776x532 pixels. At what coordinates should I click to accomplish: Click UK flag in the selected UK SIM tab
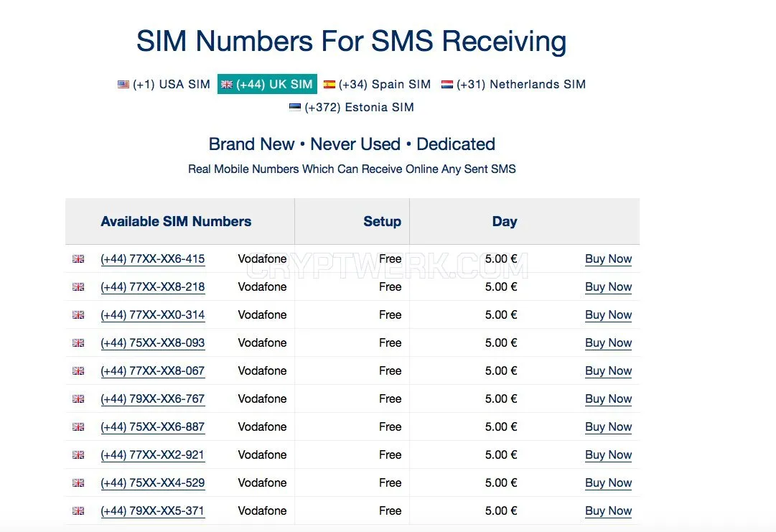pos(227,85)
